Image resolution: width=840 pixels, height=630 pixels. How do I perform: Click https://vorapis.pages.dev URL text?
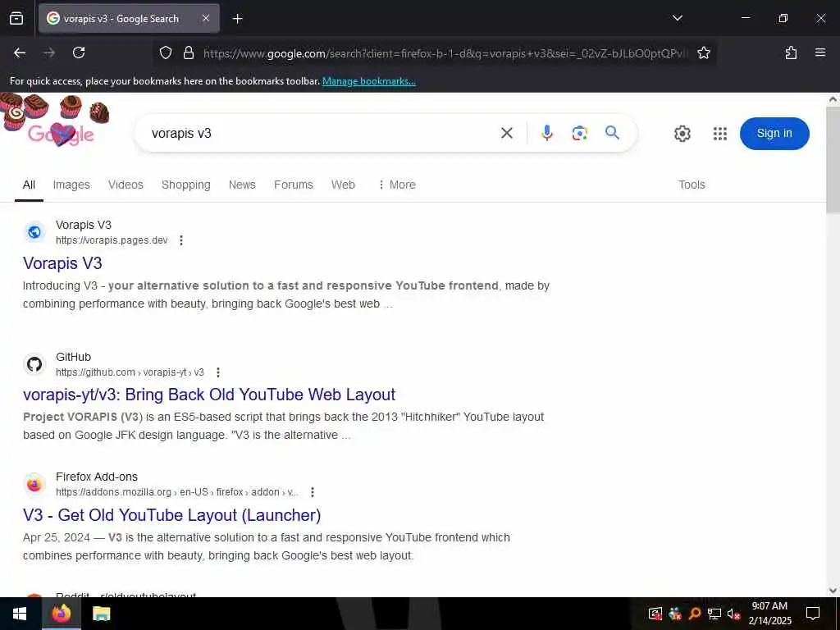tap(112, 240)
